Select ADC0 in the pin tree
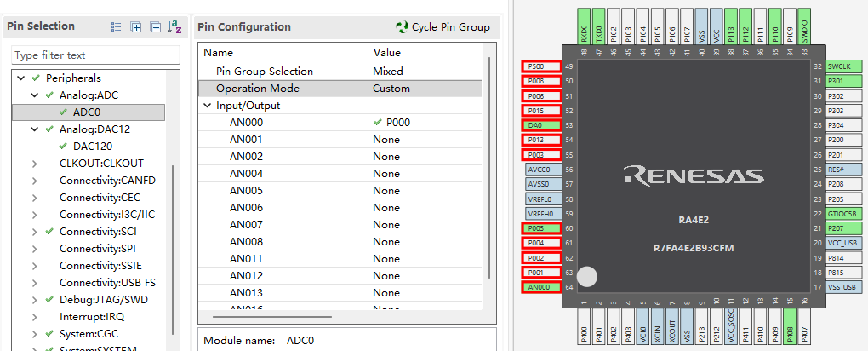This screenshot has height=351, width=868. point(88,112)
